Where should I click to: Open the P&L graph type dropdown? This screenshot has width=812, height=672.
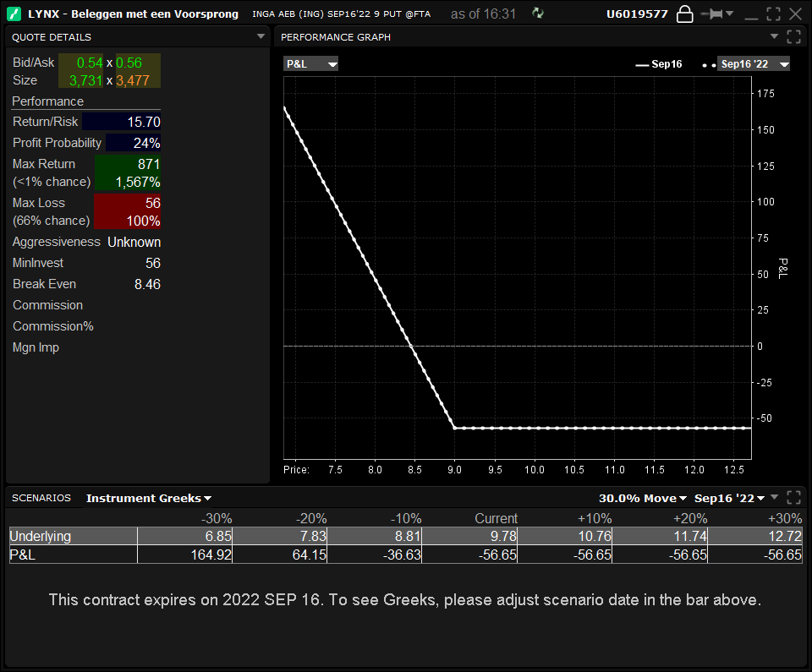310,64
